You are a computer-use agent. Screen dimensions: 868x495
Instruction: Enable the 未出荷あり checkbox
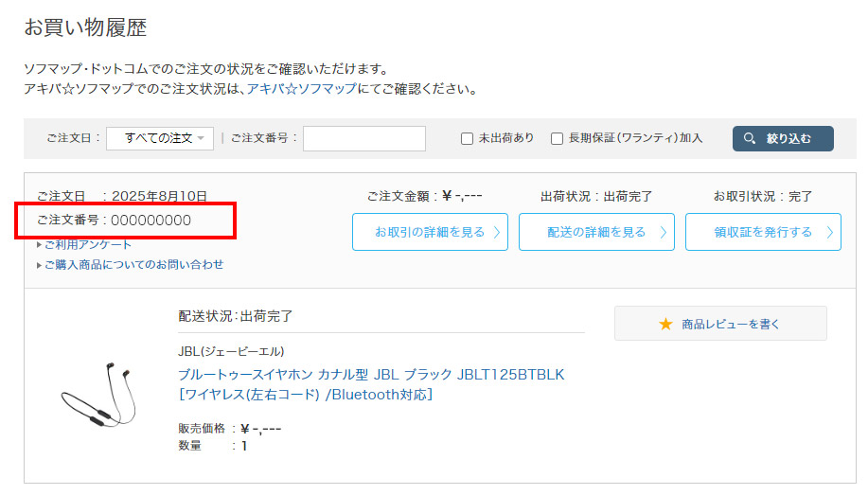(467, 138)
